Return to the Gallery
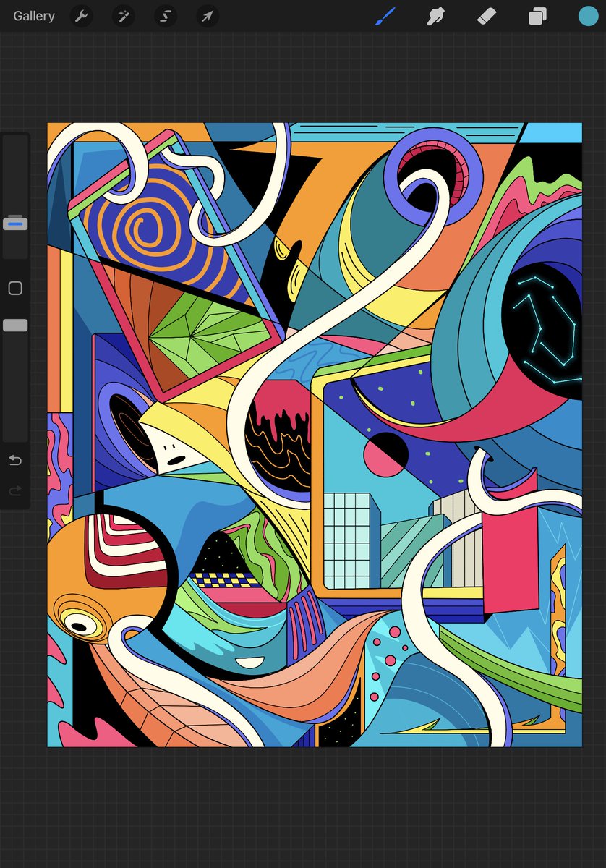 tap(33, 16)
